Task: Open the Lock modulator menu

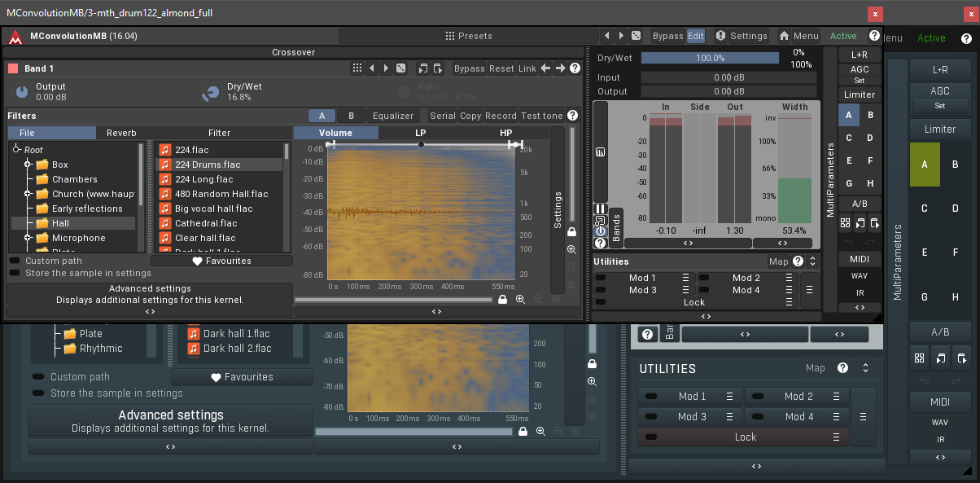Action: tap(789, 302)
